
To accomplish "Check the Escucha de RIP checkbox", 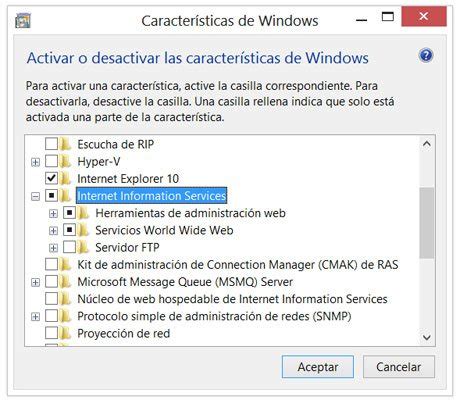I will point(51,144).
